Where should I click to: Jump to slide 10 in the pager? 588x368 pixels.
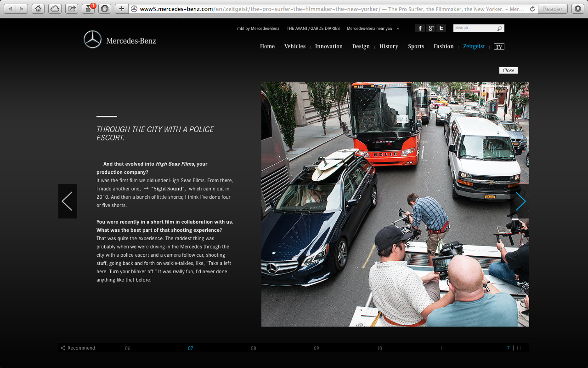[379, 348]
